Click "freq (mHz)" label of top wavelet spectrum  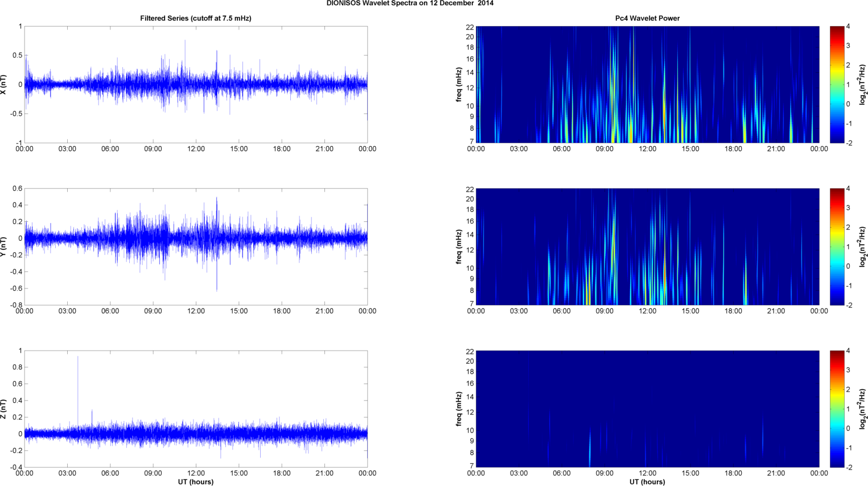(459, 84)
